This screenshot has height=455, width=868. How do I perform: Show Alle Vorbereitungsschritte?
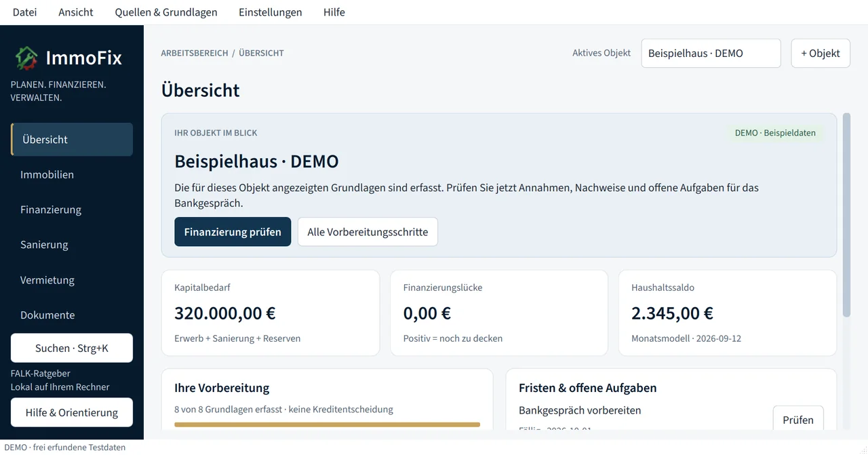click(368, 232)
